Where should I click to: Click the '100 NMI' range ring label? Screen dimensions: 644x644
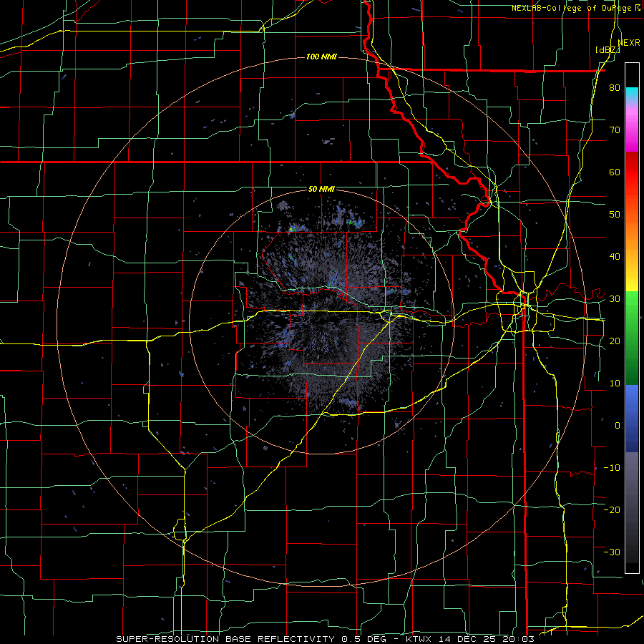pos(321,57)
